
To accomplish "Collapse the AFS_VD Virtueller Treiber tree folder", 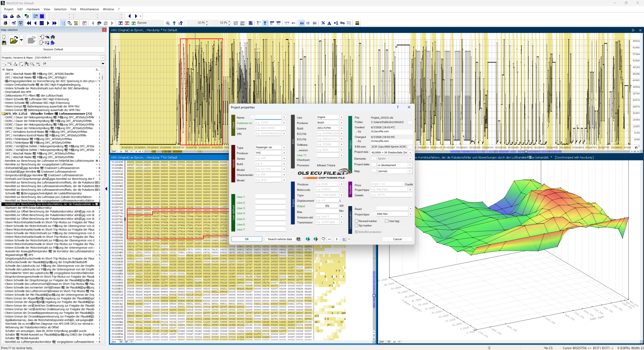I will [4, 114].
